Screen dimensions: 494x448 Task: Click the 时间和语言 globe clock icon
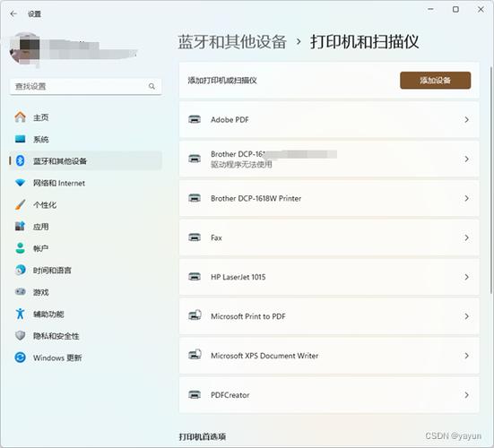(20, 270)
